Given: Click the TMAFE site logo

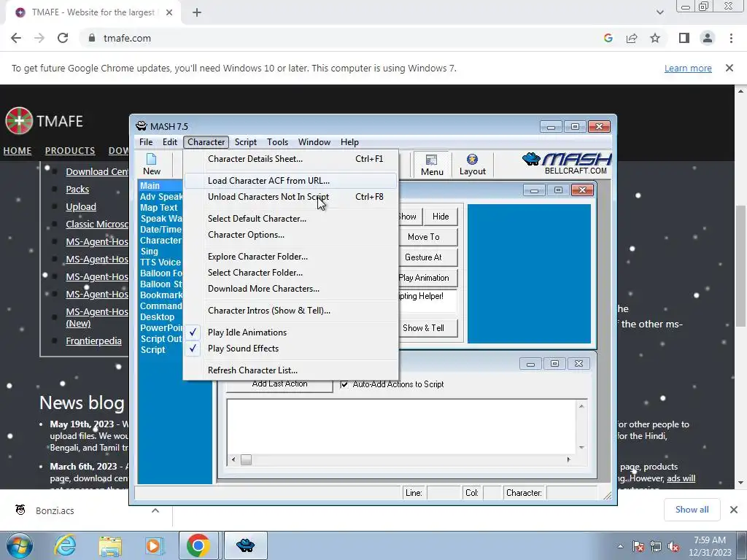Looking at the screenshot, I should pyautogui.click(x=44, y=121).
